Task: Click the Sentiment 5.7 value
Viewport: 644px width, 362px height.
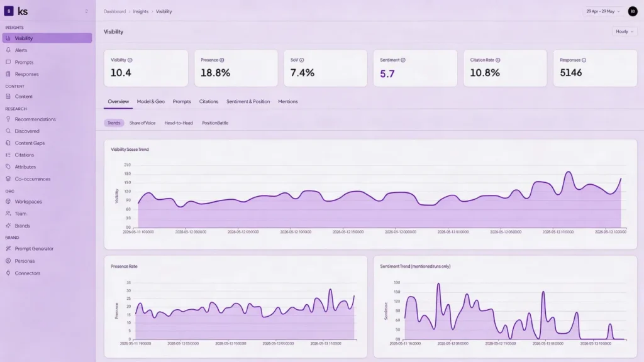Action: coord(387,74)
